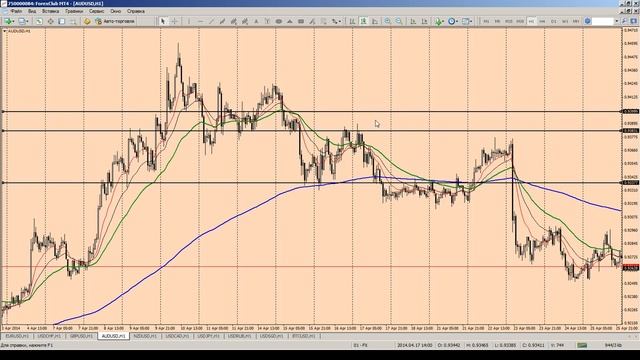Switch to the EURUSD,H1 chart tab
The width and height of the screenshot is (640, 360).
point(17,336)
